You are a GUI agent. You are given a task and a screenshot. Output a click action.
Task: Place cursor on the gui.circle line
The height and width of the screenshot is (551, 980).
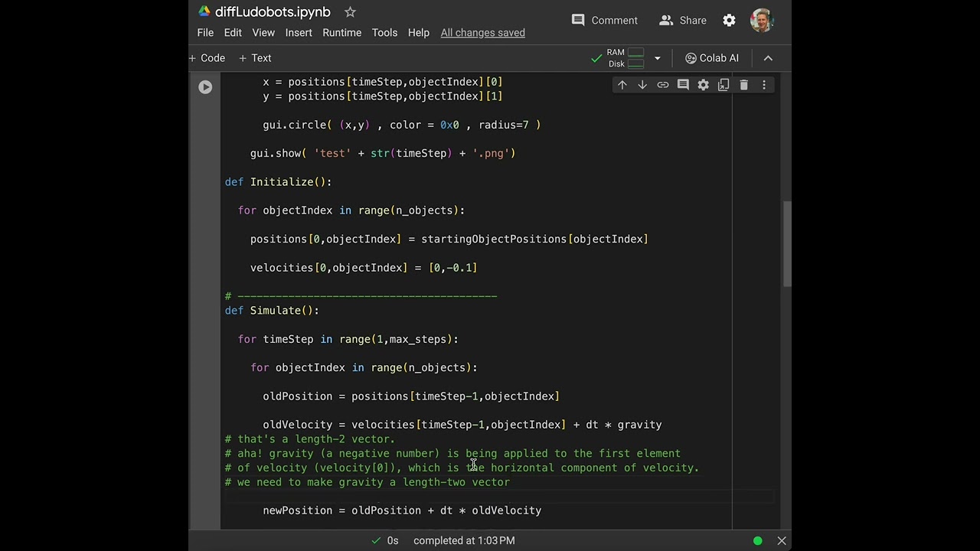click(x=402, y=125)
